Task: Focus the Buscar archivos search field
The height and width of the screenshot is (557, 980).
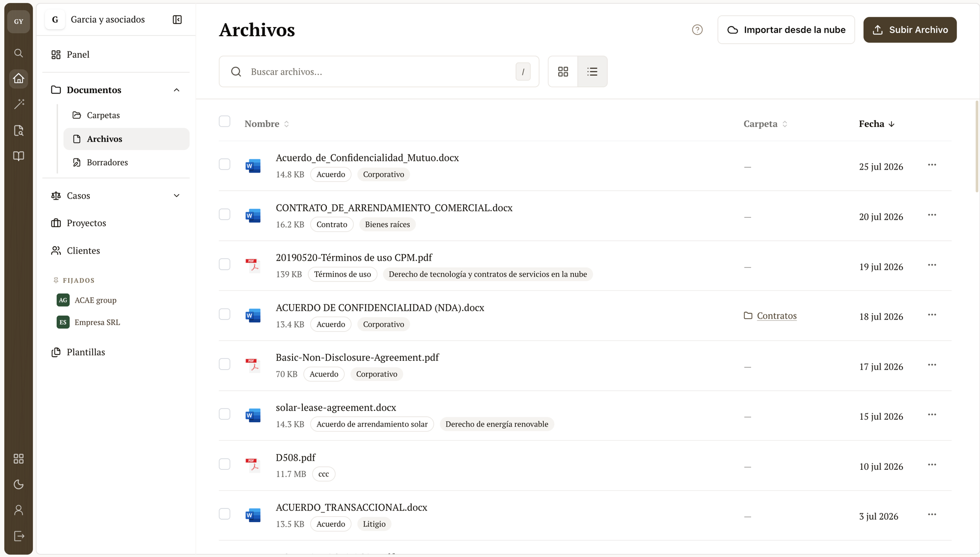Action: pos(379,72)
